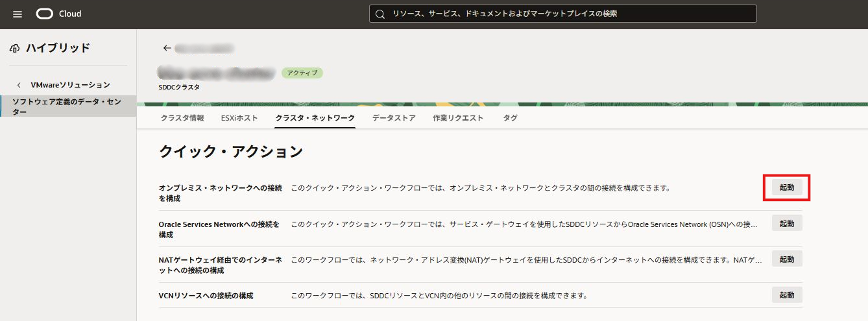Click the ハイブリッド cloud icon in sidebar

click(15, 48)
